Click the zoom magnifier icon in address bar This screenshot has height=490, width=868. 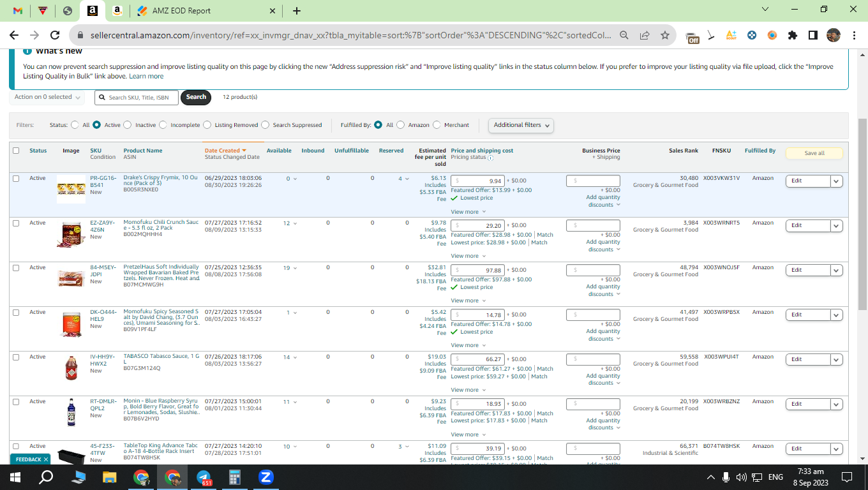click(x=624, y=36)
